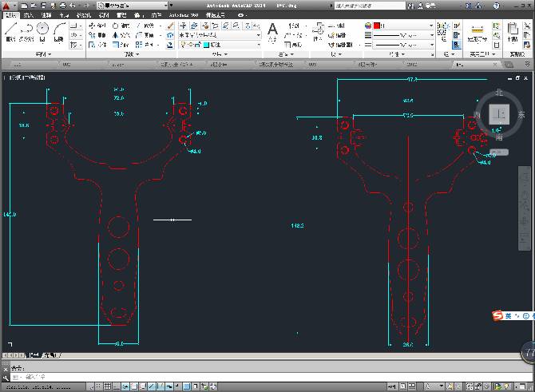Switch to the Layout1 tab at bottom

point(50,355)
